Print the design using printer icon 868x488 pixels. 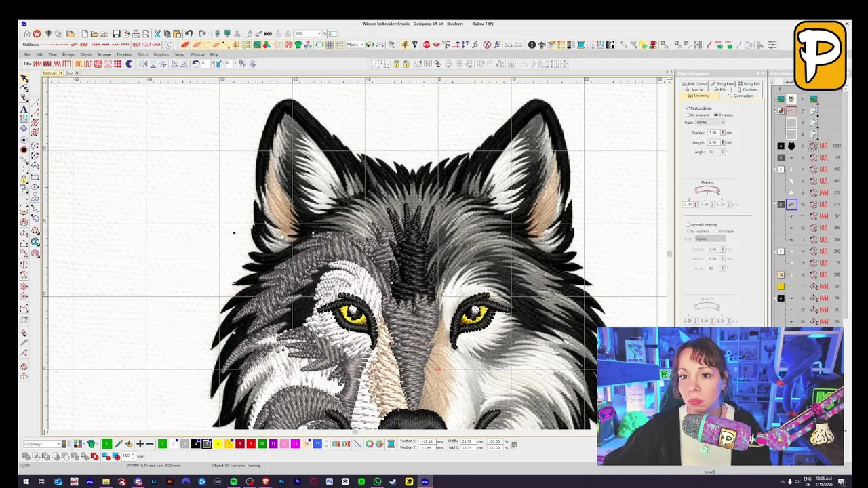tap(136, 33)
